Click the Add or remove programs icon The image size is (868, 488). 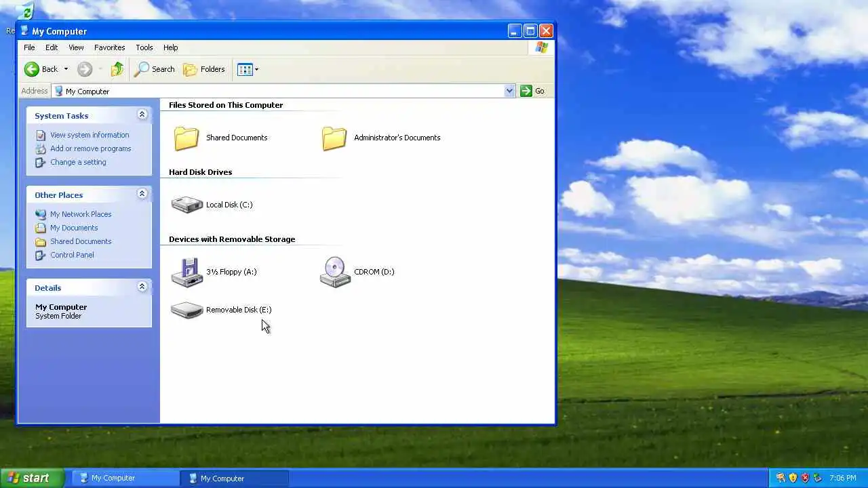(41, 148)
